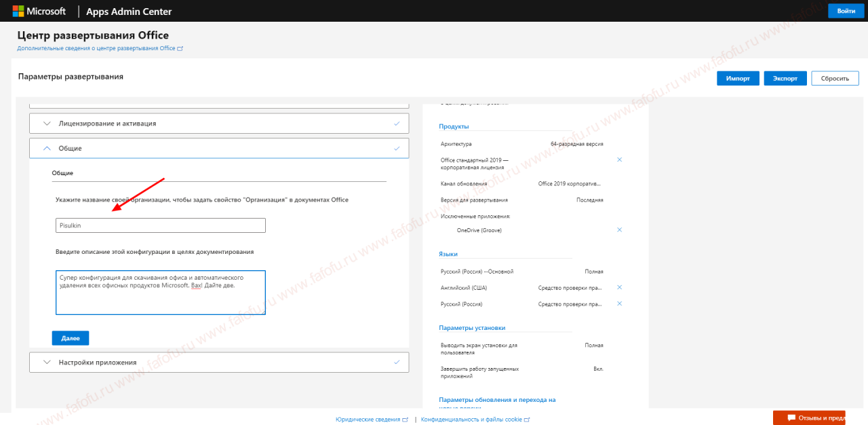868x425 pixels.
Task: Click the 64-разрядная версия value
Action: pos(576,144)
